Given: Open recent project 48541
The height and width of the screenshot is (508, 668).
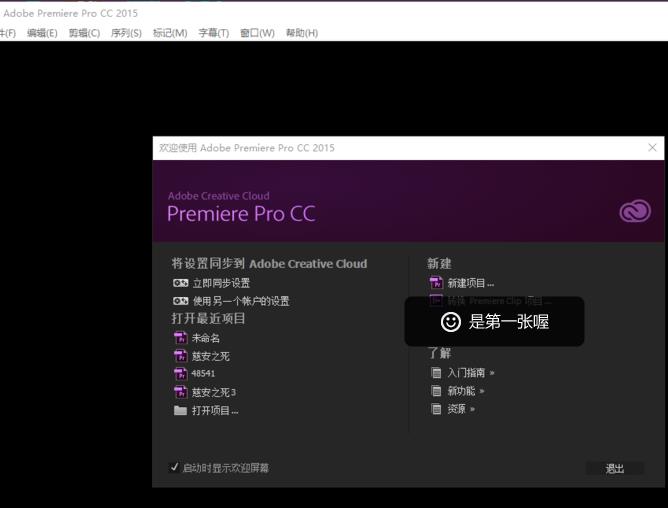Looking at the screenshot, I should point(203,374).
